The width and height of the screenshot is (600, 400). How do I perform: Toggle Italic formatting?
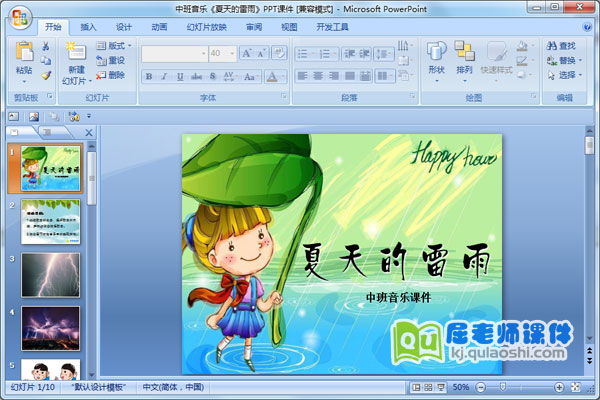coord(165,77)
